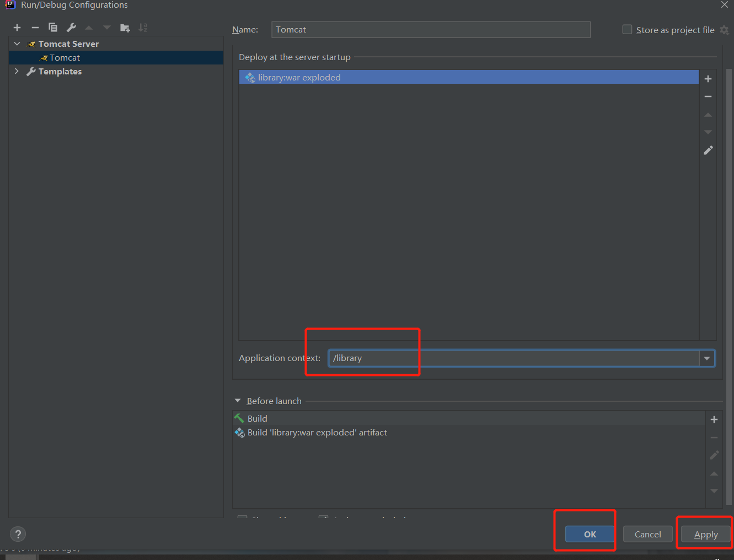The image size is (734, 560).
Task: Remove the Before launch task
Action: pyautogui.click(x=714, y=438)
